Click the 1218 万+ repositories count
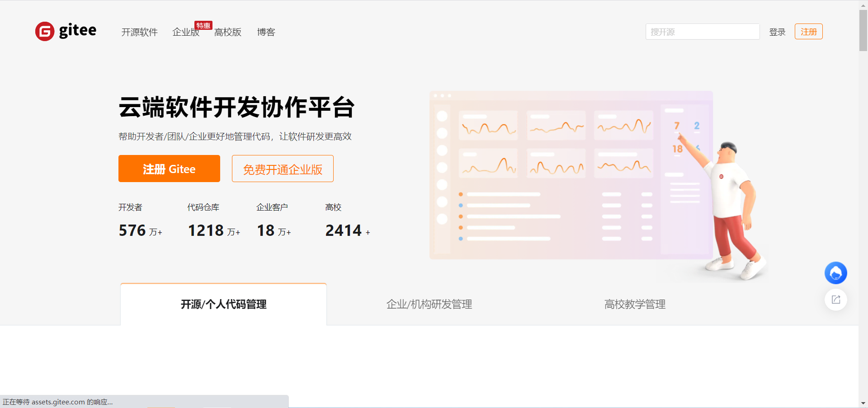The height and width of the screenshot is (408, 868). 214,230
